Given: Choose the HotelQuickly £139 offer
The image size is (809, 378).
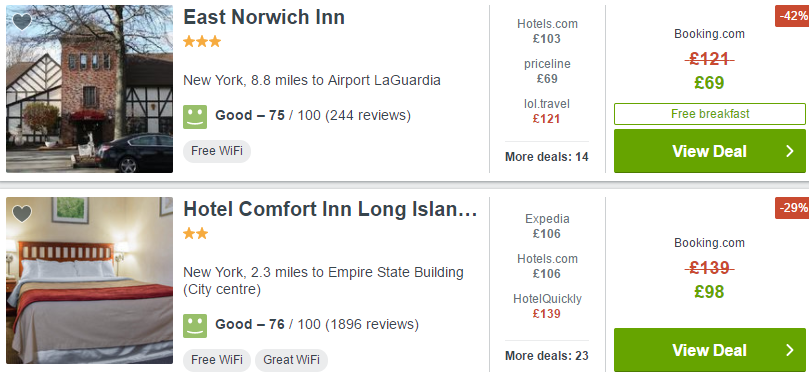Looking at the screenshot, I should [x=547, y=306].
